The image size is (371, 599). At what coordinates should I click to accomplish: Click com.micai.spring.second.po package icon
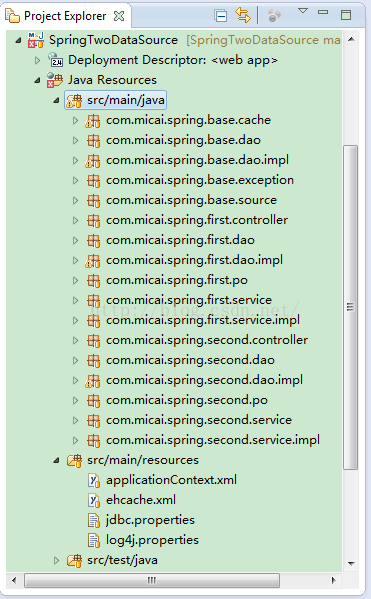point(94,400)
